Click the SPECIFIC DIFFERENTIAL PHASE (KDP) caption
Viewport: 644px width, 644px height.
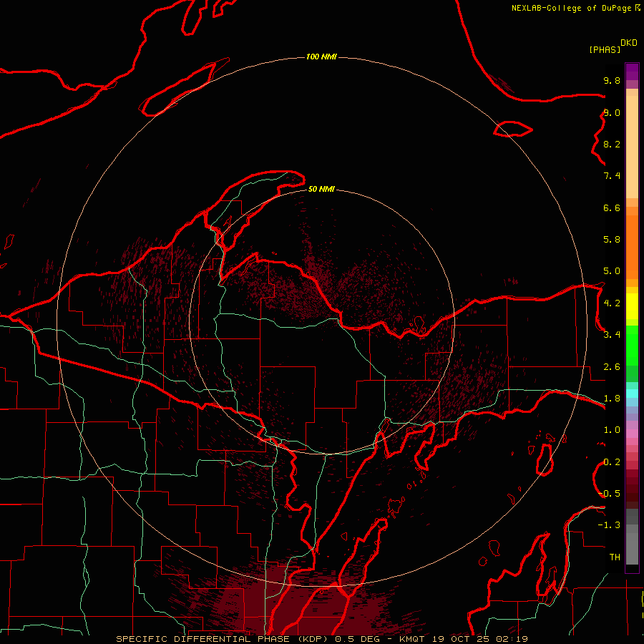pyautogui.click(x=223, y=639)
